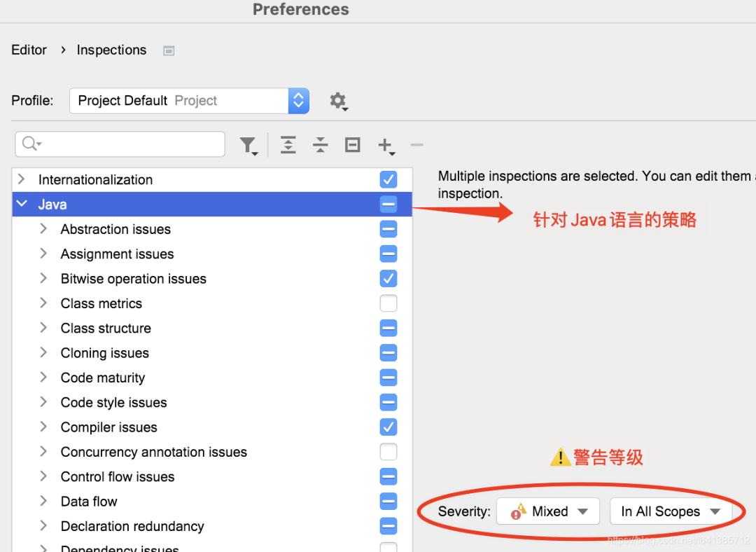Screen dimensions: 756x552
Task: Select the Internationalization row
Action: [212, 179]
